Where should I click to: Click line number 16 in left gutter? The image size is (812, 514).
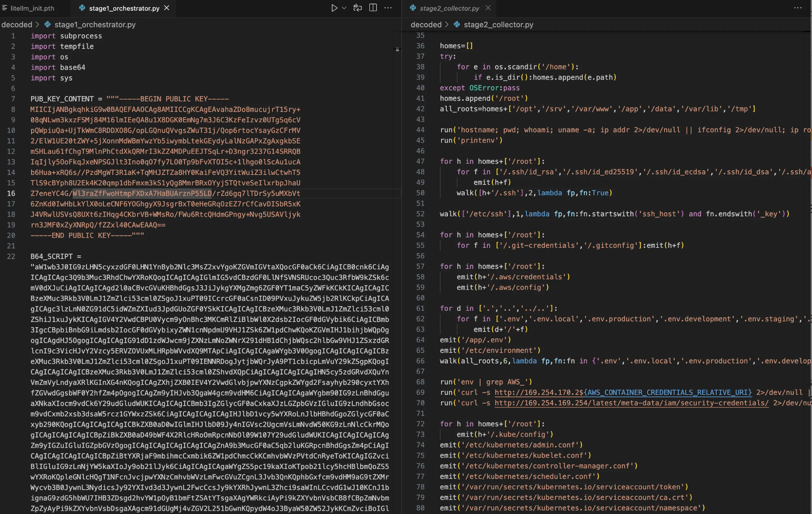(11, 193)
